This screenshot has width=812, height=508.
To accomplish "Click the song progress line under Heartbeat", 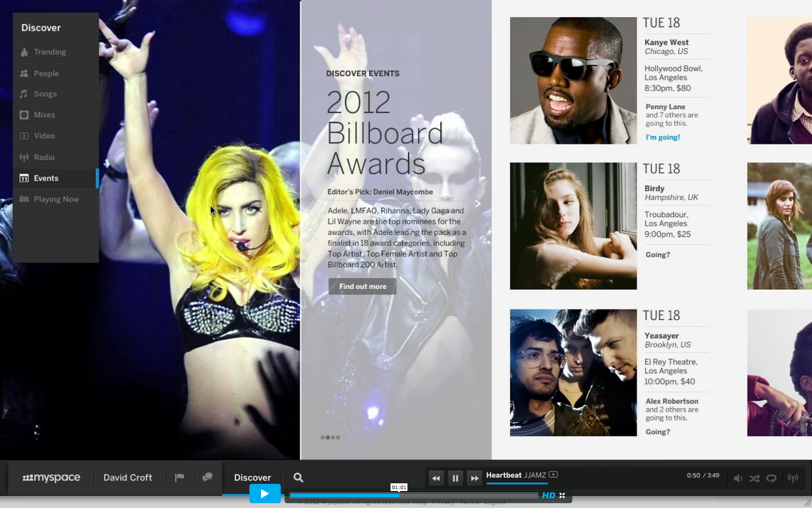I will pos(517,483).
